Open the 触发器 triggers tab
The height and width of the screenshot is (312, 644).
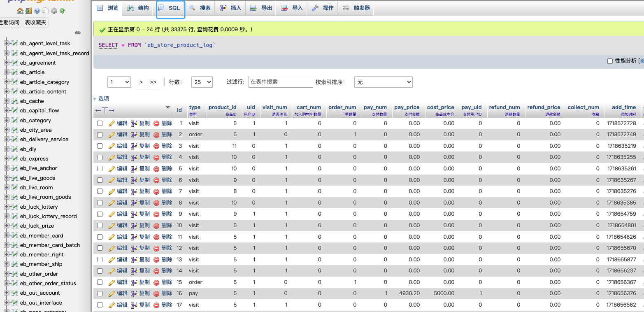point(356,8)
